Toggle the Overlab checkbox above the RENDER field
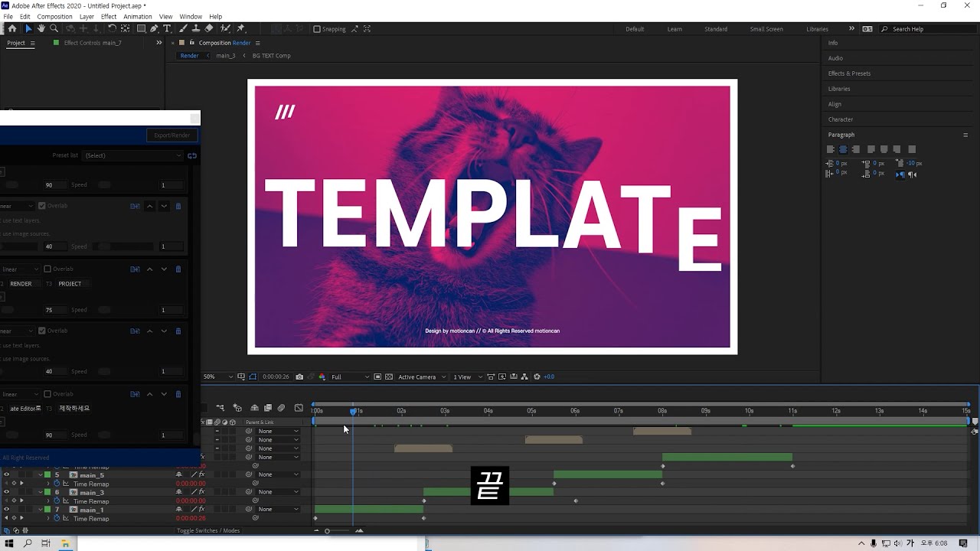The height and width of the screenshot is (551, 980). (47, 269)
